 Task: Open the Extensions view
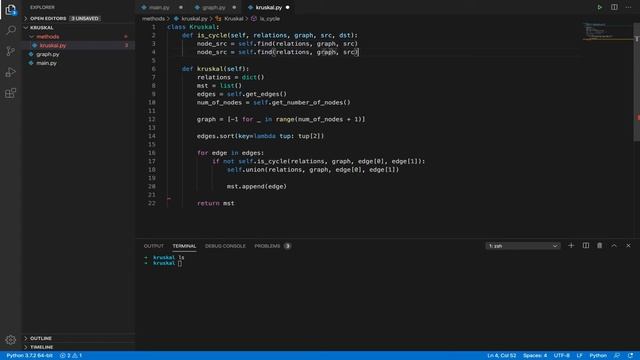pyautogui.click(x=11, y=93)
